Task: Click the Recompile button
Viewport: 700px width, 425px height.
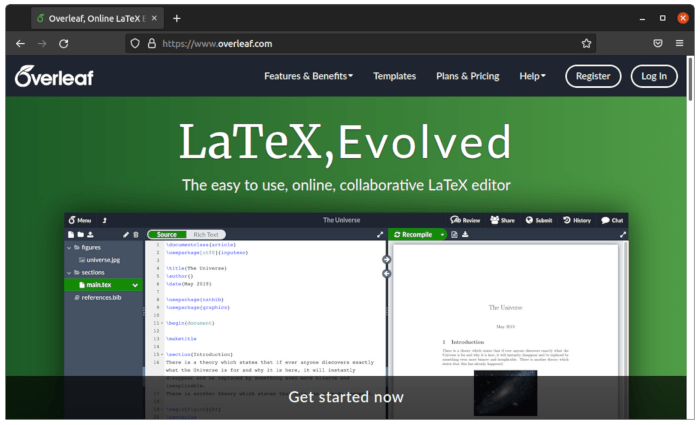Action: 413,234
